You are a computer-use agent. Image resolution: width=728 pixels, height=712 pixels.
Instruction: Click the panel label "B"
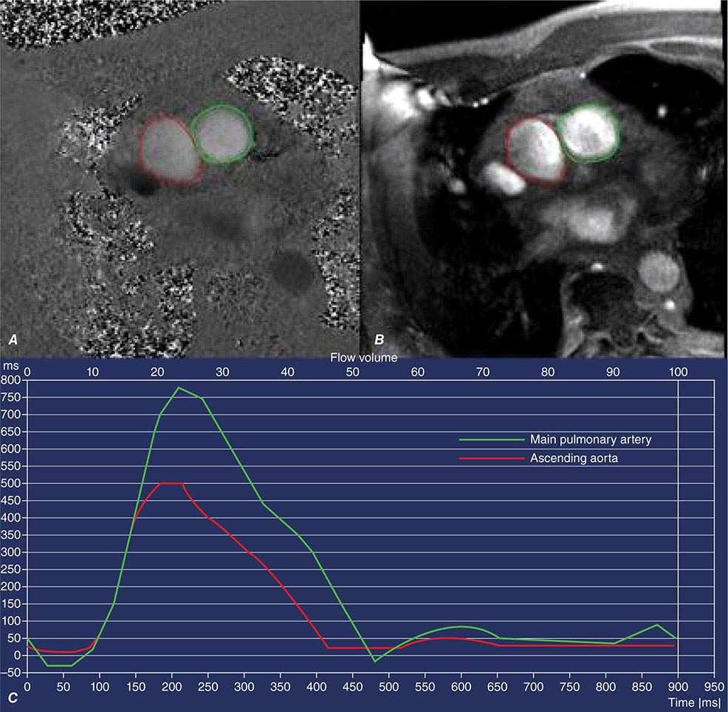click(380, 339)
